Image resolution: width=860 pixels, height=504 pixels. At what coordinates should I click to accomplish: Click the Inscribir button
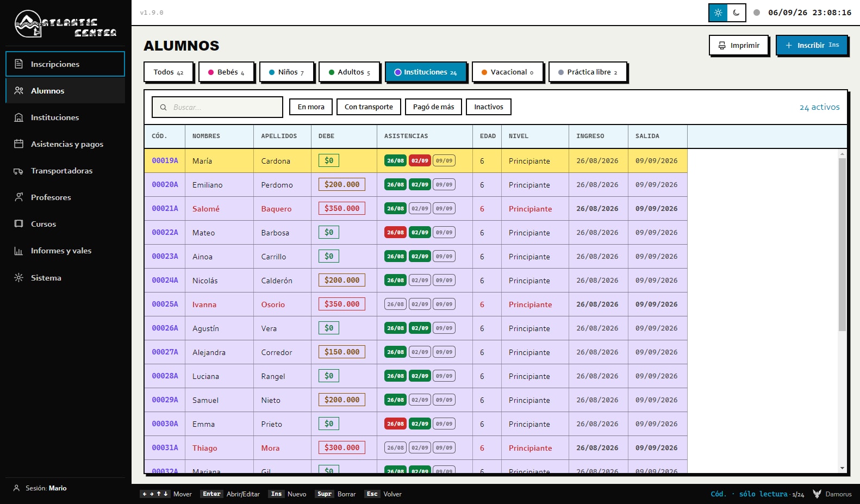[812, 46]
